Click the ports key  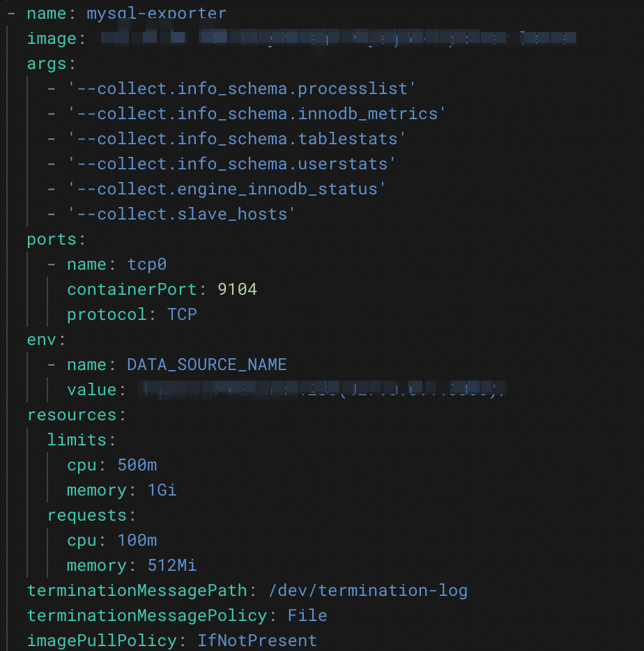52,239
